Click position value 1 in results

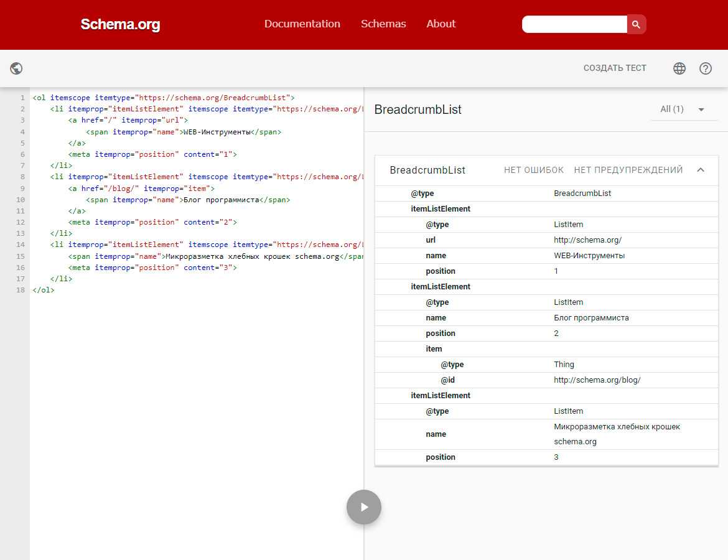(x=556, y=271)
